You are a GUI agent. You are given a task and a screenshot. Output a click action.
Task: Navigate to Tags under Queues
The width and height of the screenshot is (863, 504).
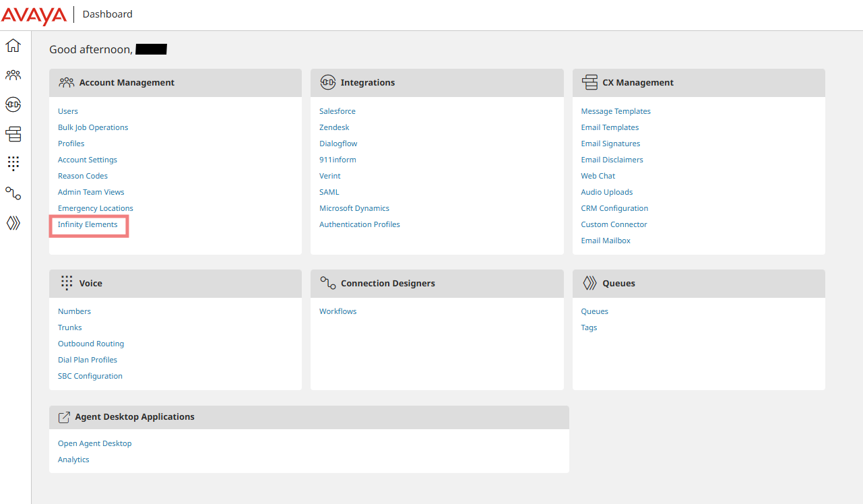589,327
